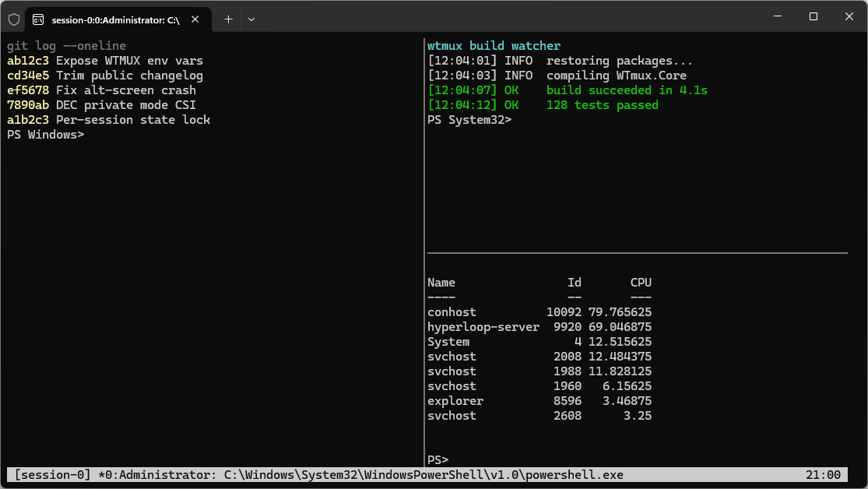Viewport: 868px width, 489px height.
Task: Click the 'PS Windows>' prompt
Action: click(45, 135)
